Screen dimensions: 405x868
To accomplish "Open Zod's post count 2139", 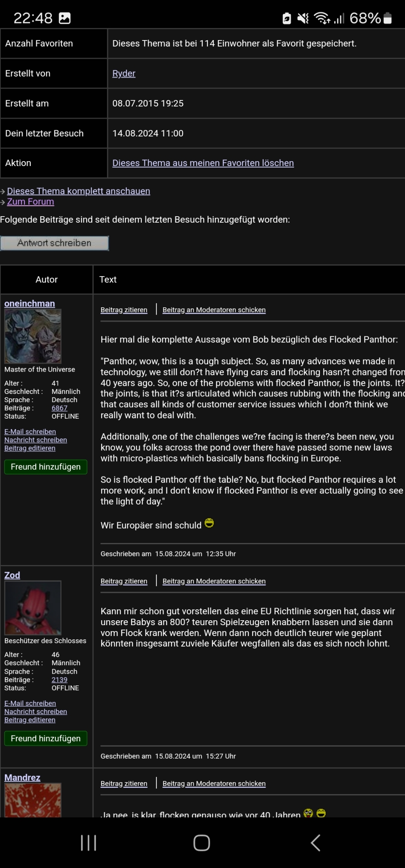I will click(60, 680).
